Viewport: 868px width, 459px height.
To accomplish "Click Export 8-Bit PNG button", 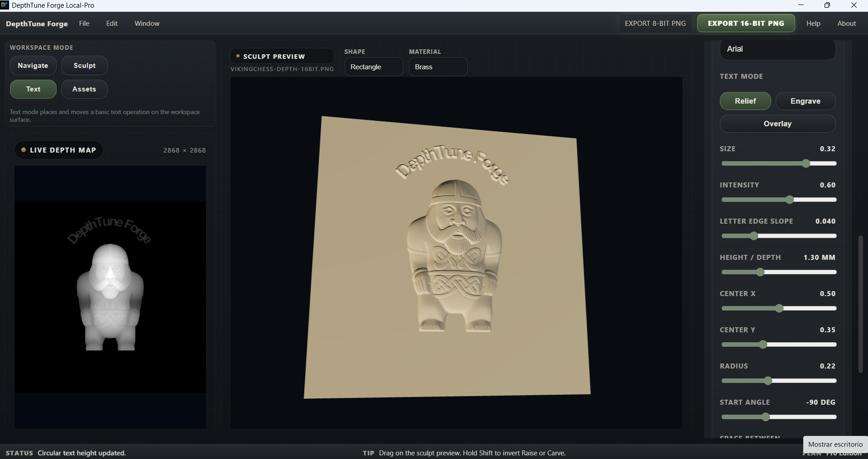I will coord(655,24).
